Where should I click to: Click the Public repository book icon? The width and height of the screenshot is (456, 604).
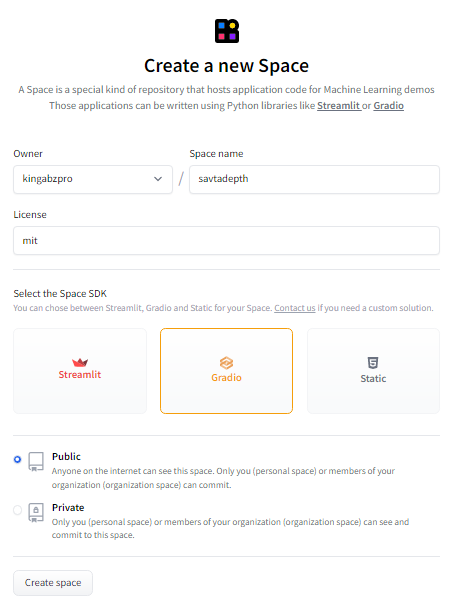coord(36,461)
